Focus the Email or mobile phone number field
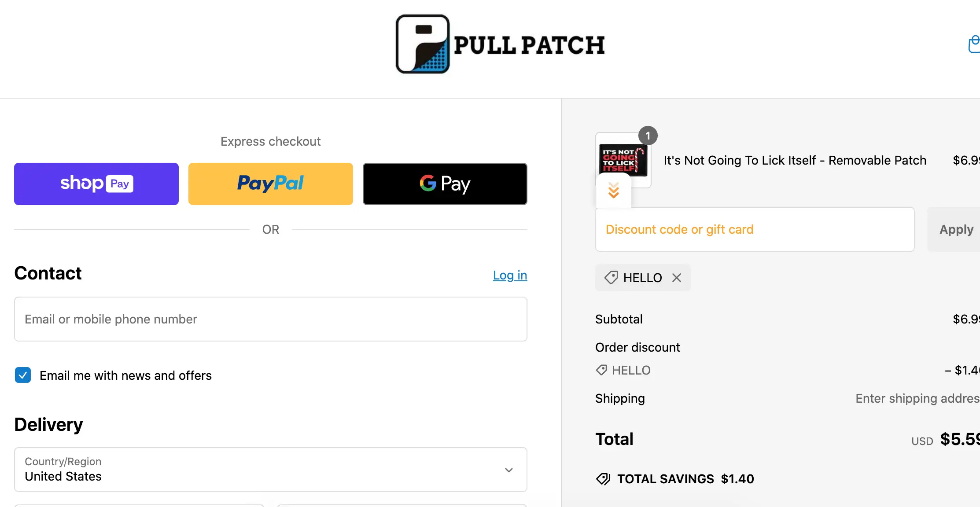Screen dimensions: 980x507 point(271,319)
